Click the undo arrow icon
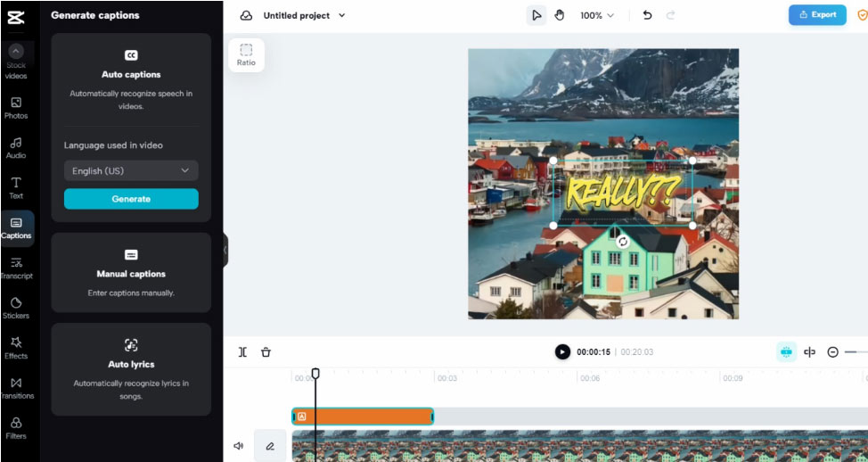The height and width of the screenshot is (462, 868). pos(647,15)
